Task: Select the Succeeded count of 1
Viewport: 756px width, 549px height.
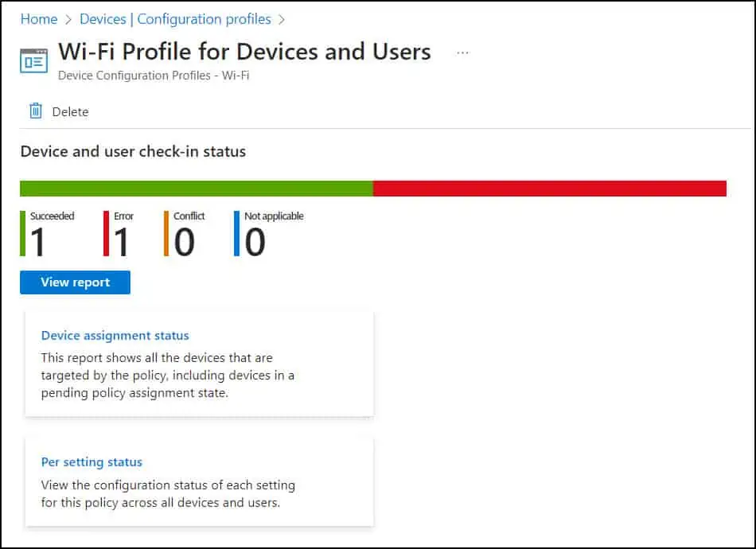Action: point(37,242)
